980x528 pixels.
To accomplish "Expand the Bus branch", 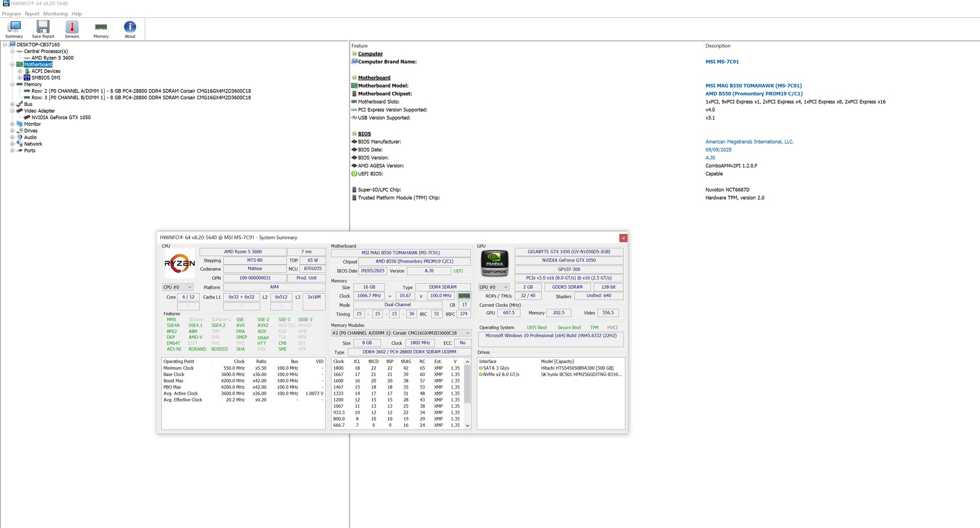I will [x=12, y=104].
